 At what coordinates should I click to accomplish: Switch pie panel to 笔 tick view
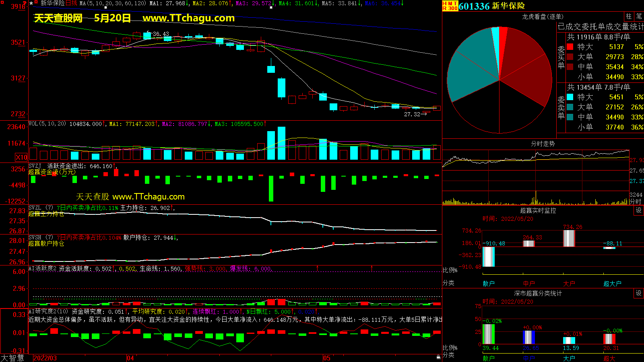click(x=639, y=16)
